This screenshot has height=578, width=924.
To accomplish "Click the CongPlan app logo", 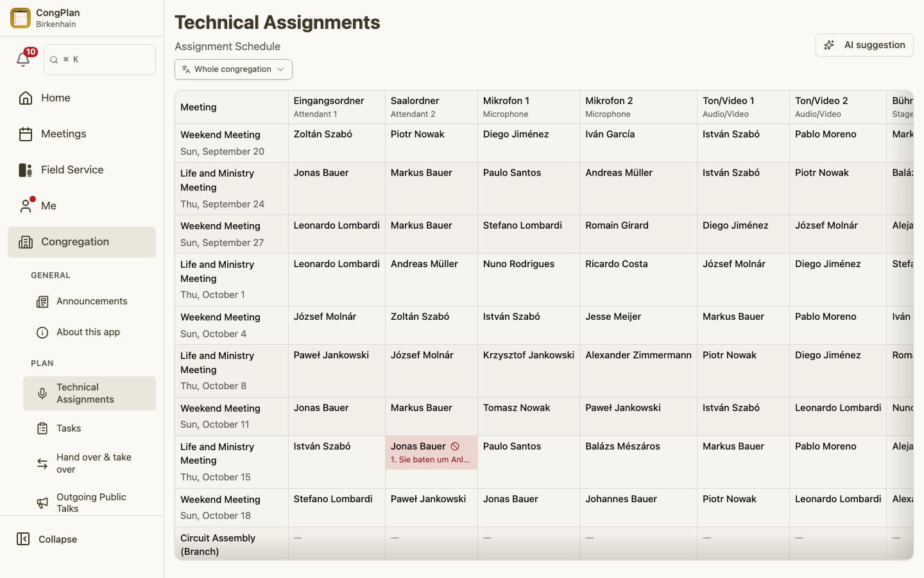I will pyautogui.click(x=21, y=18).
